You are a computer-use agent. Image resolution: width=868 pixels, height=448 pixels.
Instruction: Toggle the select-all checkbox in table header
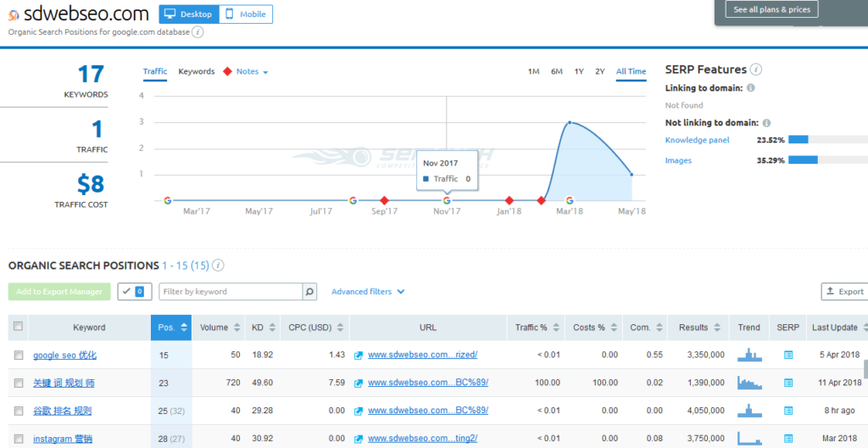click(19, 327)
